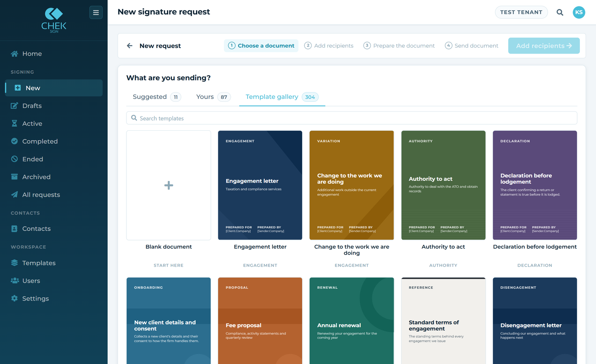Screen dimensions: 596x364
Task: Open Drafts in the sidebar
Action: pos(54,106)
